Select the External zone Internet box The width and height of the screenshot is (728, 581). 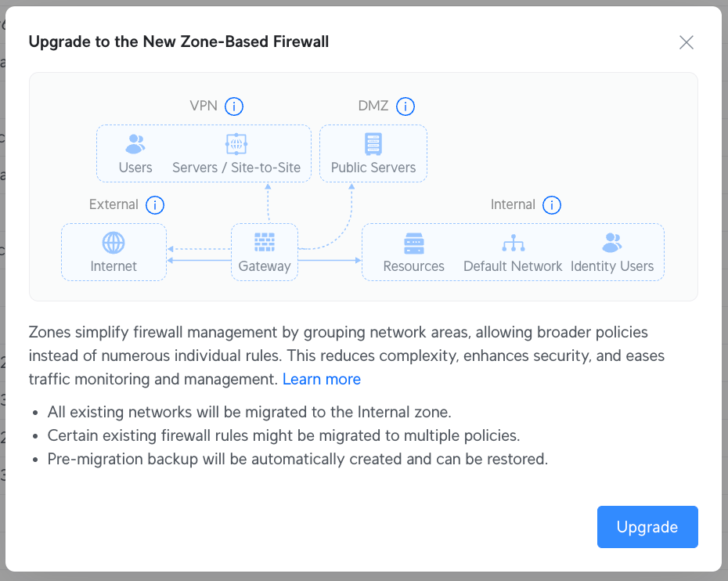pos(114,251)
